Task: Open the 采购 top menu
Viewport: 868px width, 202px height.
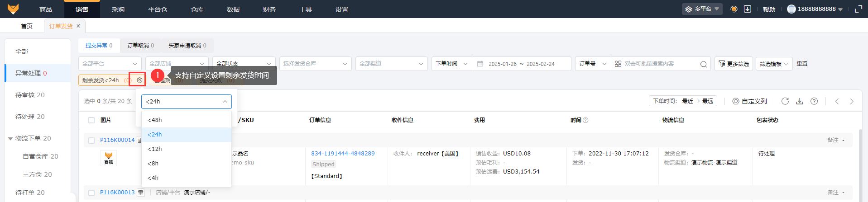Action: click(118, 9)
